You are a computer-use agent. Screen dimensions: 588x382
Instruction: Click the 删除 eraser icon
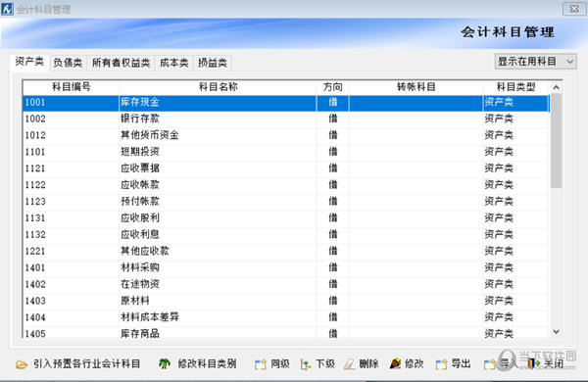(x=350, y=364)
